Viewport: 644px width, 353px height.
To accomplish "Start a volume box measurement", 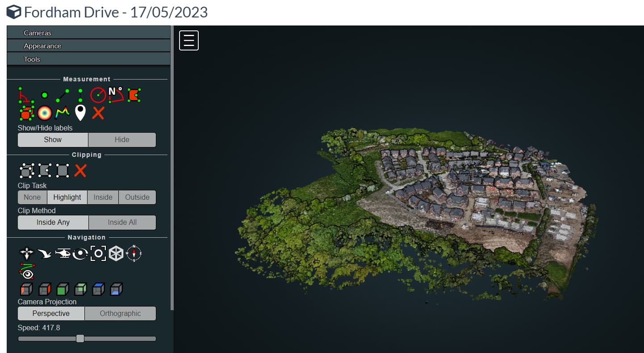I will 26,113.
